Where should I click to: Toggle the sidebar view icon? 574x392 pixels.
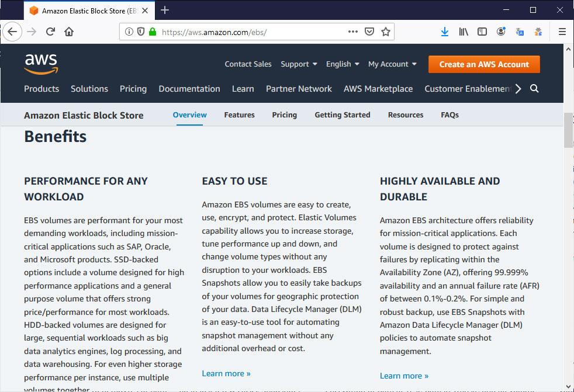482,32
